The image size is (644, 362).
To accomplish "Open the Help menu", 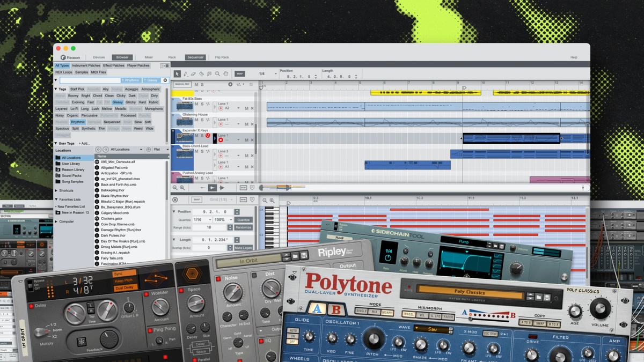I will [574, 57].
